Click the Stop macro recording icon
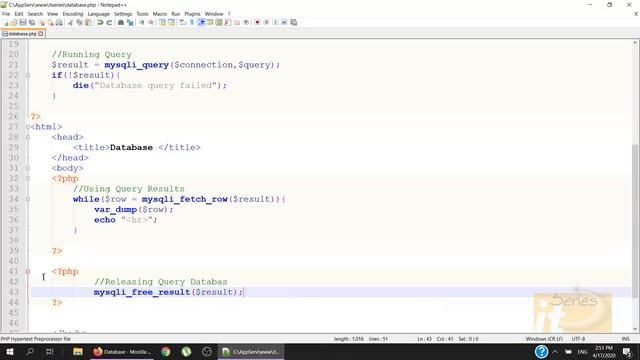 coord(266,22)
